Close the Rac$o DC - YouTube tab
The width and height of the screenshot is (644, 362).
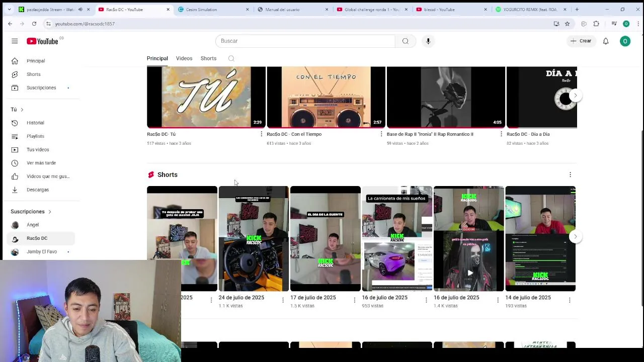(168, 10)
